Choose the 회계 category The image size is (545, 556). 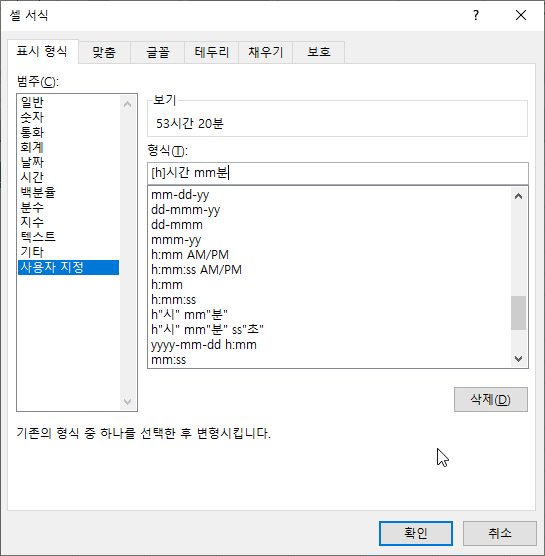click(x=68, y=147)
